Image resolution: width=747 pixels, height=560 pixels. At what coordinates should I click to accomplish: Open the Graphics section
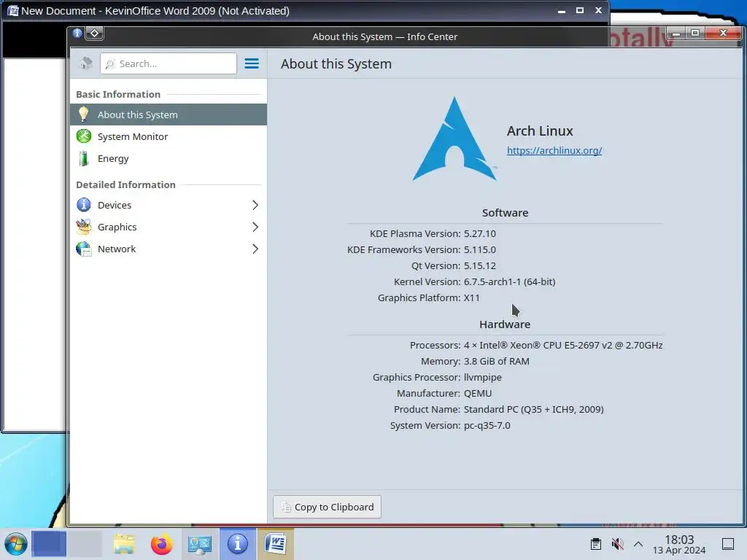169,227
